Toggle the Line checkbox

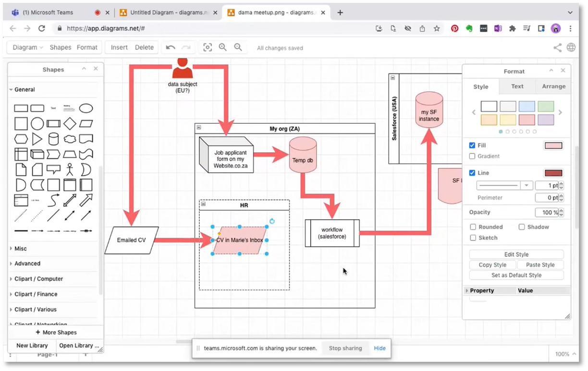tap(472, 173)
